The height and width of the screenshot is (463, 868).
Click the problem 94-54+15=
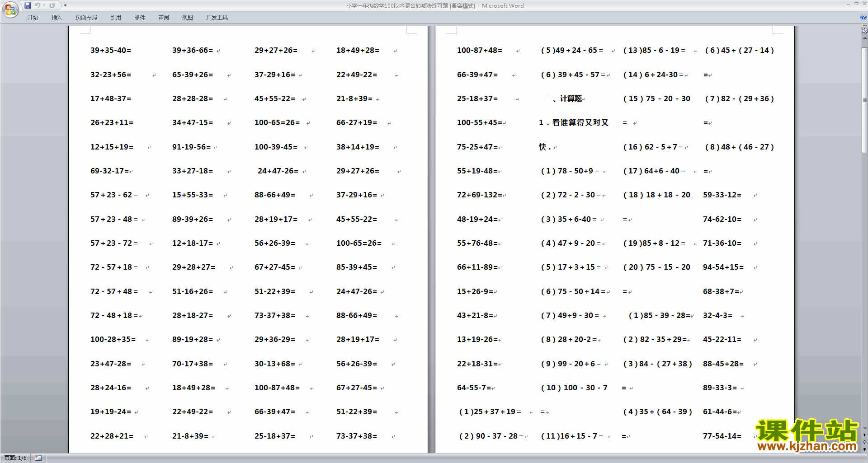click(x=723, y=267)
